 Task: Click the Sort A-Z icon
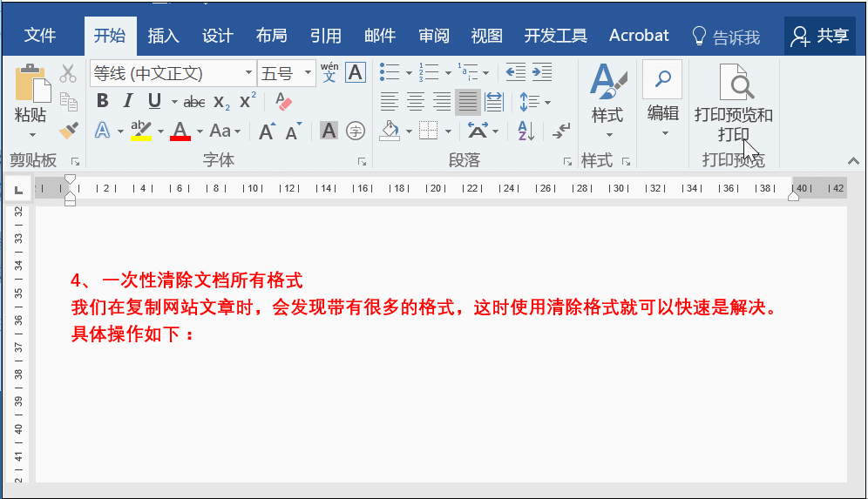(526, 131)
